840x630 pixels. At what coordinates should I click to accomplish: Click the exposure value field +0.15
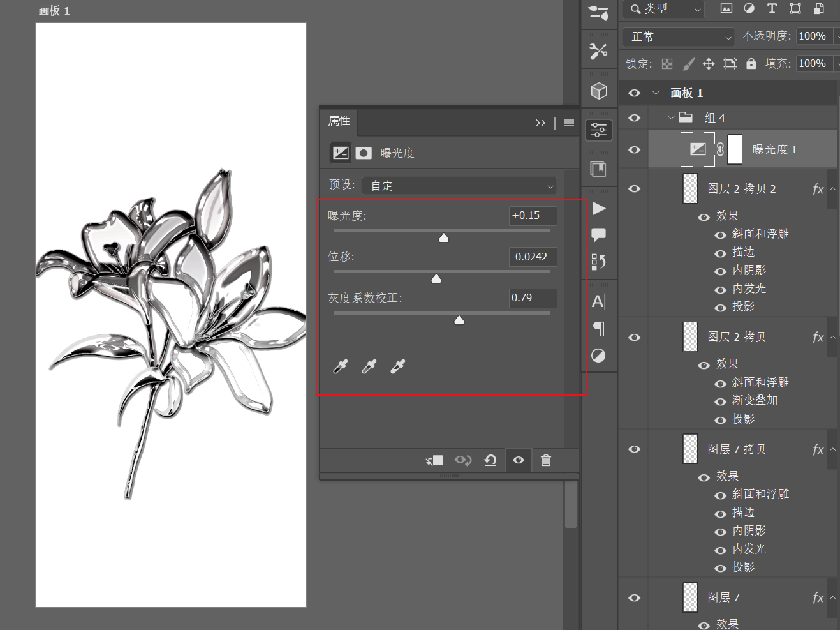tap(533, 216)
